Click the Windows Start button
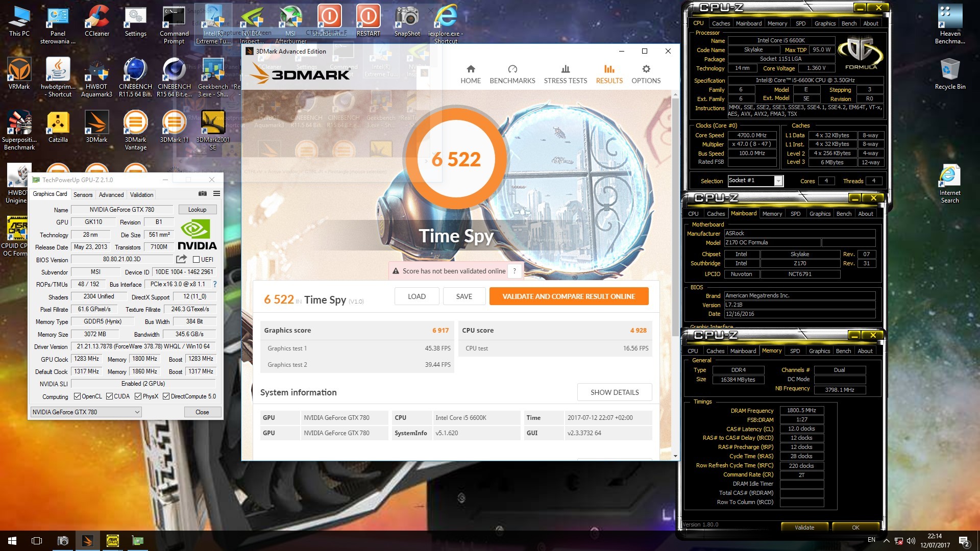980x551 pixels. tap(12, 541)
